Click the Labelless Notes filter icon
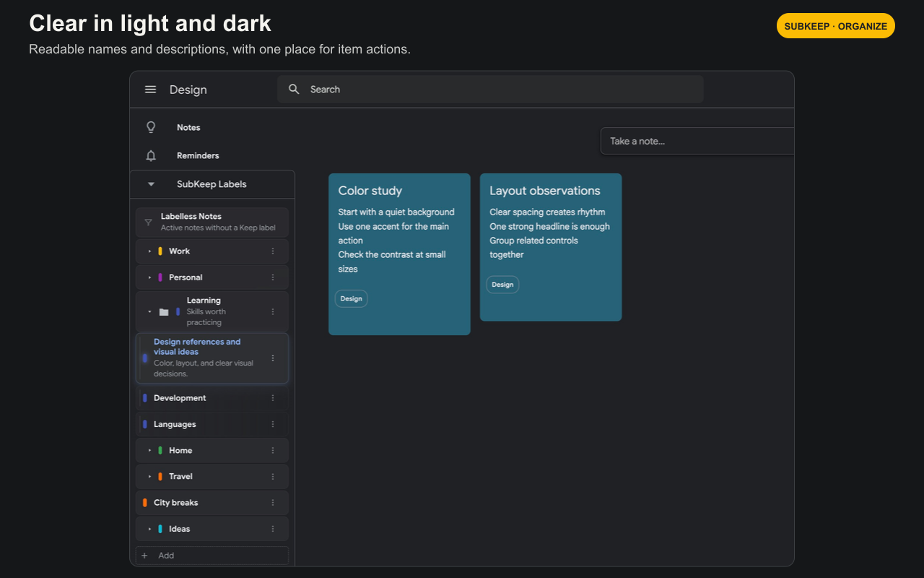This screenshot has width=924, height=578. (148, 222)
